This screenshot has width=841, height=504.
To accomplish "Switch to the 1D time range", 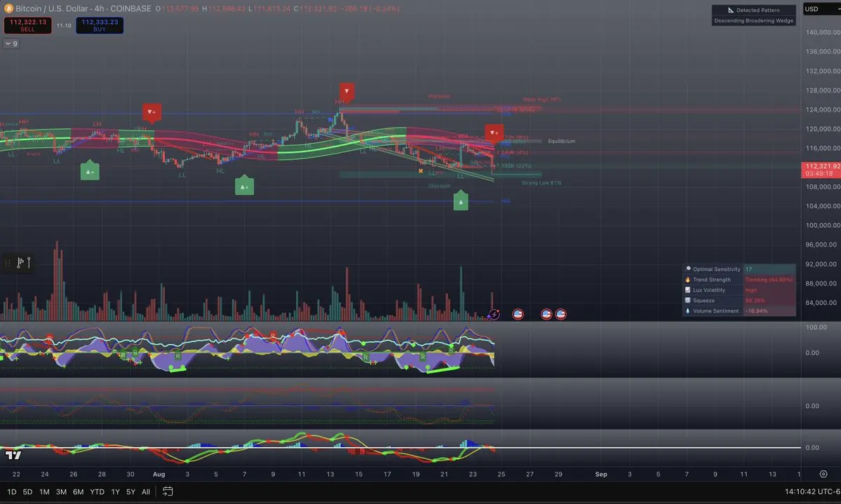I will (x=12, y=491).
